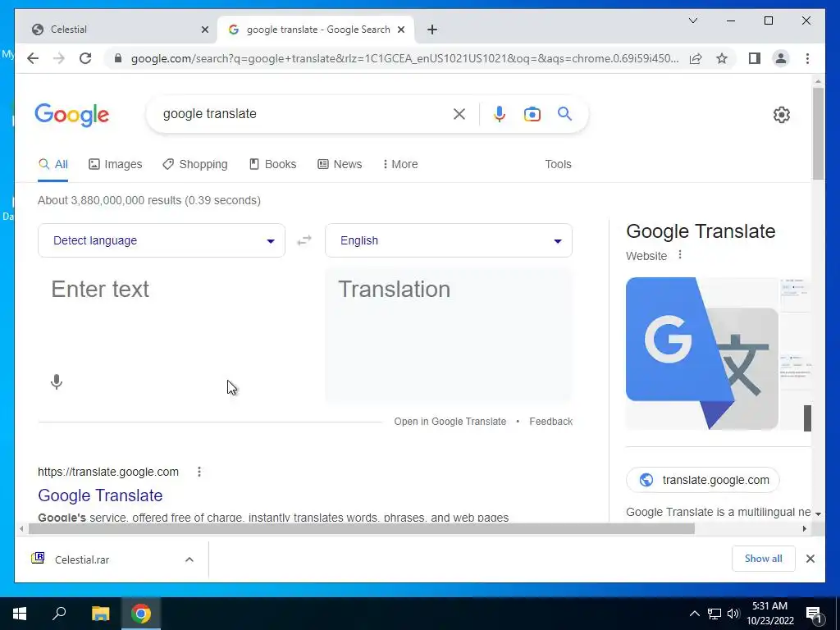Screen dimensions: 840x630
Task: Clear the search box with X icon
Action: point(459,114)
